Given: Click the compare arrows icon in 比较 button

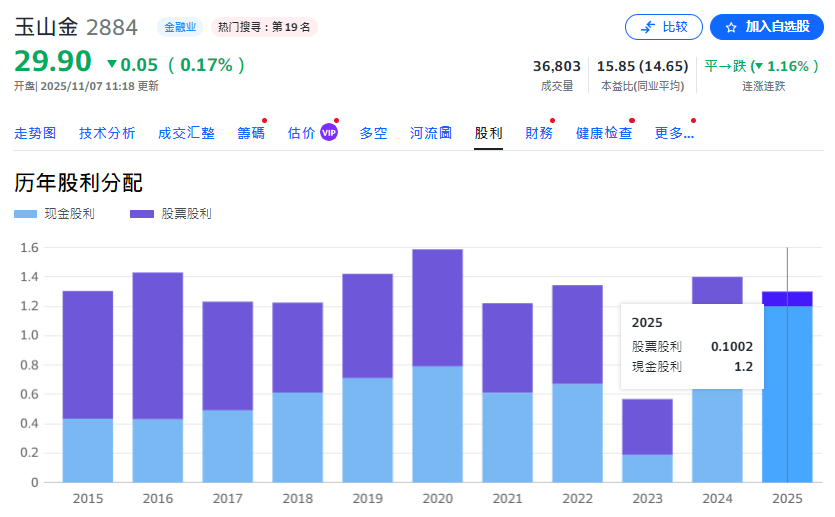Looking at the screenshot, I should (648, 27).
